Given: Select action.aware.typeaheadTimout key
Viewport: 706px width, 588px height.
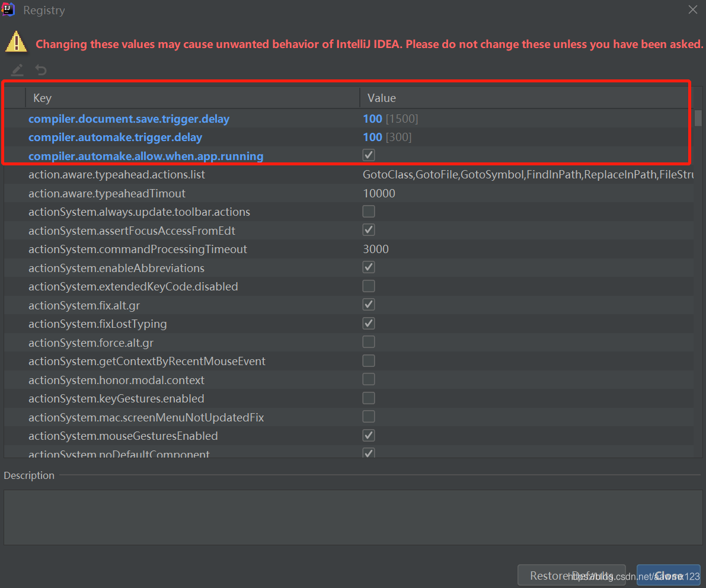Looking at the screenshot, I should tap(107, 194).
